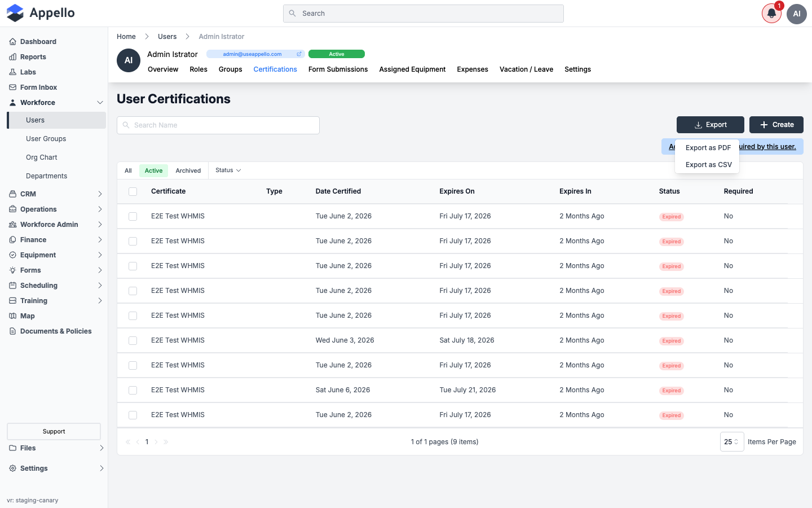The width and height of the screenshot is (812, 508).
Task: Switch to the Overview tab
Action: tap(163, 69)
